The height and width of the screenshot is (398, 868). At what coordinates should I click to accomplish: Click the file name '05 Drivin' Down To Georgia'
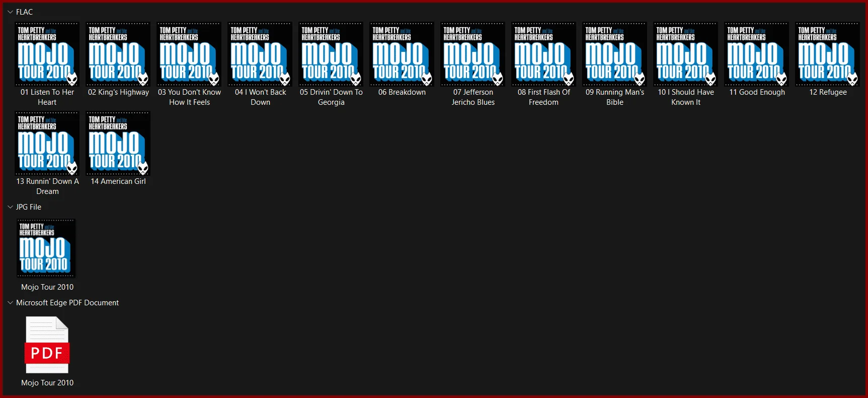point(331,97)
